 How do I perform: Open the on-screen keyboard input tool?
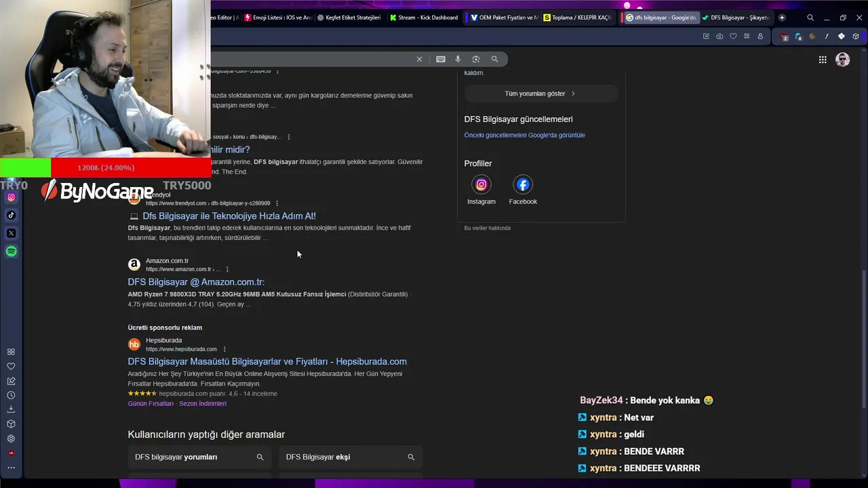[x=441, y=59]
